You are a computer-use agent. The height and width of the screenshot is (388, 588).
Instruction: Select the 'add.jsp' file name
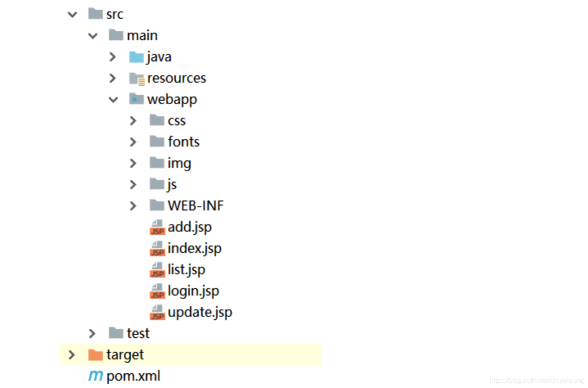tap(190, 227)
